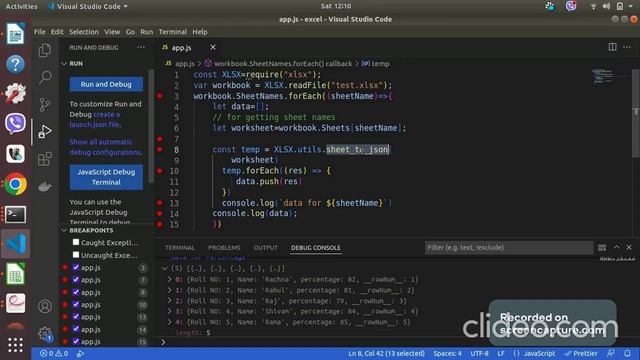The height and width of the screenshot is (360, 640).
Task: Open the Selection menu
Action: point(84,32)
